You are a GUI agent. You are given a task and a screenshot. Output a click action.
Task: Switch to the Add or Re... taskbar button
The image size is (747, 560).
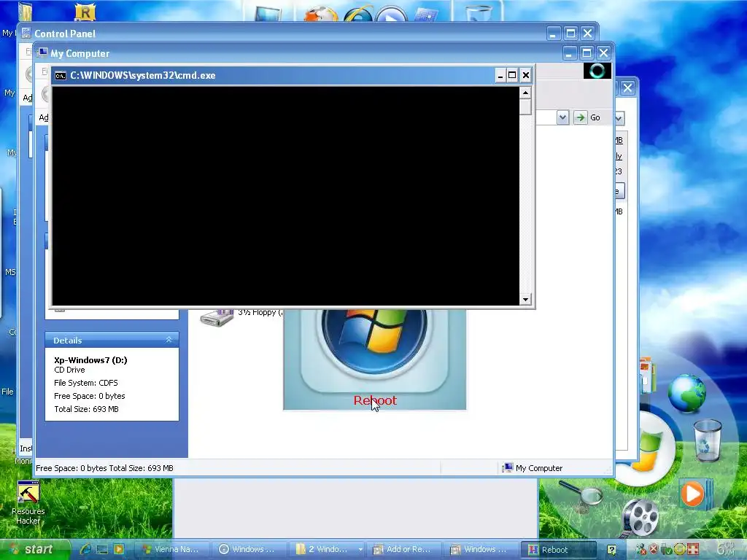click(404, 549)
